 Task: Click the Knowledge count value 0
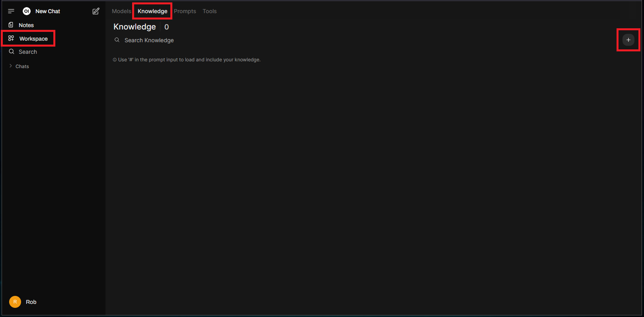166,27
